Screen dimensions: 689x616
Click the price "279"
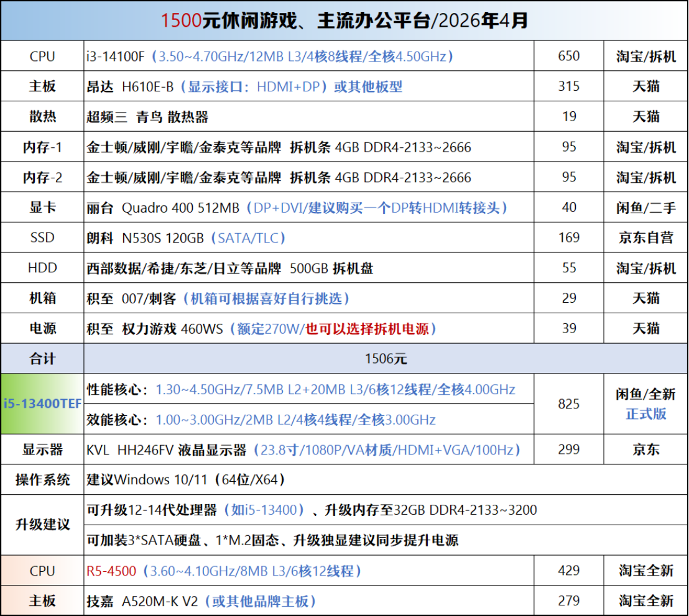tap(568, 600)
